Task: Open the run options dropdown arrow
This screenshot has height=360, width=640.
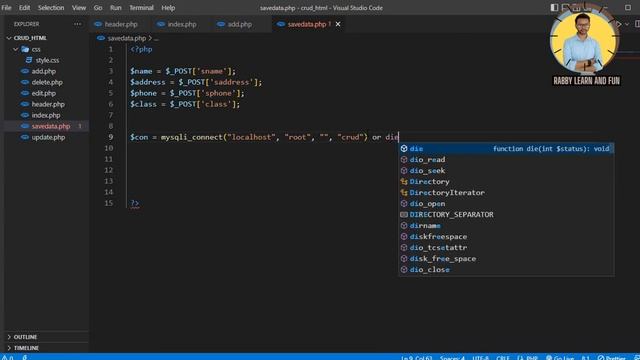Action: click(627, 24)
